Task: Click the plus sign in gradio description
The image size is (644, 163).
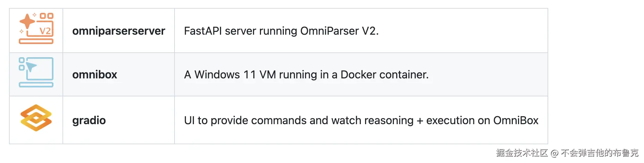Action: click(420, 121)
